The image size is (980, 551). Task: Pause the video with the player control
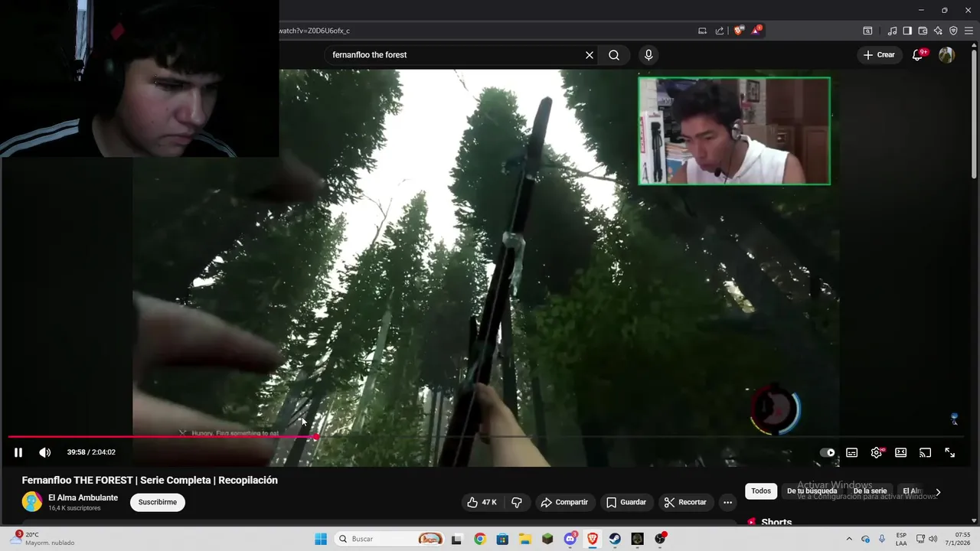(x=18, y=452)
